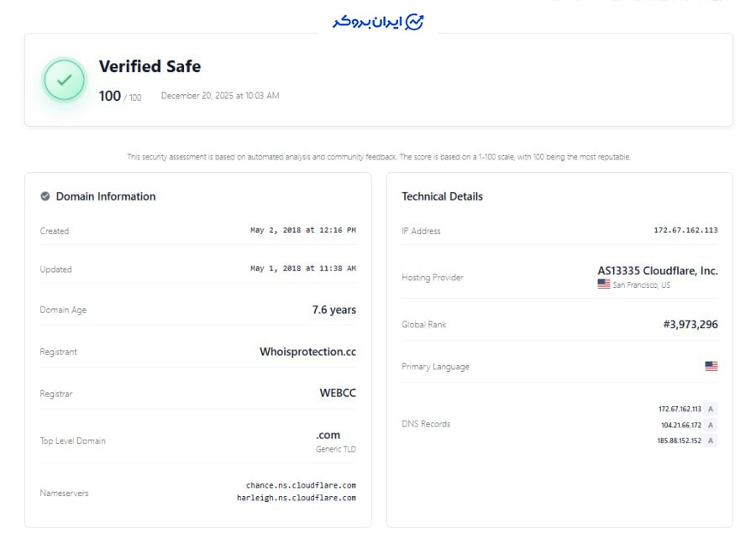Click the Global Rank #3,973,296 value
The height and width of the screenshot is (544, 756).
tap(690, 324)
